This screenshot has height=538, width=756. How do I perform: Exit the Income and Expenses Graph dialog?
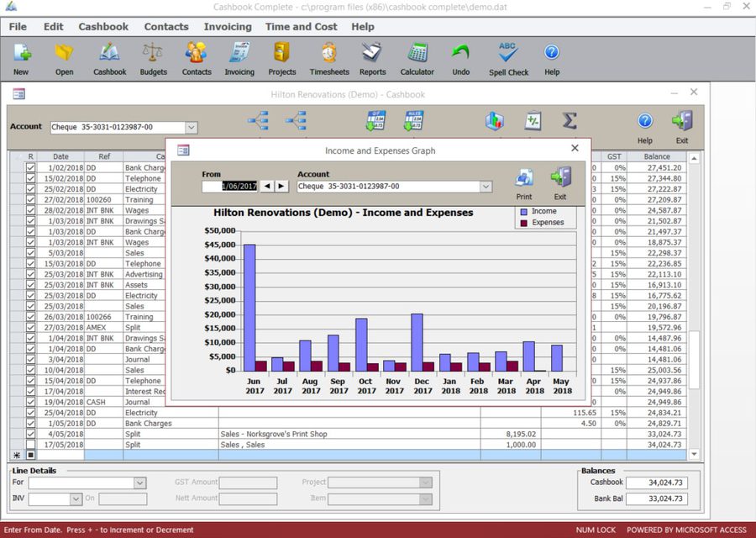pos(561,177)
